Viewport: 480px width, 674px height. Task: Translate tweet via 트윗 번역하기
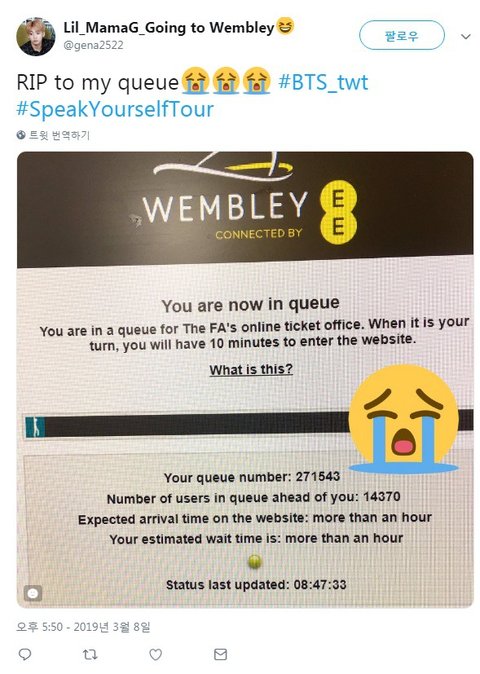click(59, 135)
